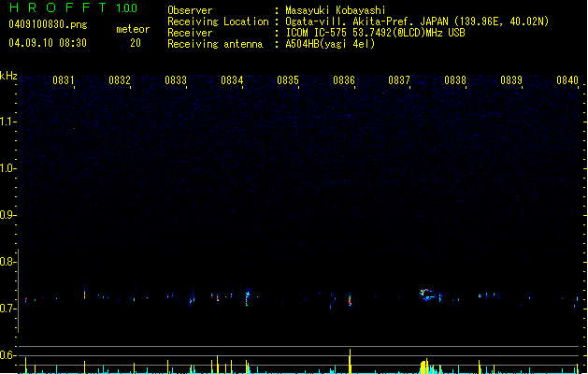Click the HROFFT 1.0.0 title text
Image resolution: width=588 pixels, height=374 pixels.
pyautogui.click(x=74, y=7)
